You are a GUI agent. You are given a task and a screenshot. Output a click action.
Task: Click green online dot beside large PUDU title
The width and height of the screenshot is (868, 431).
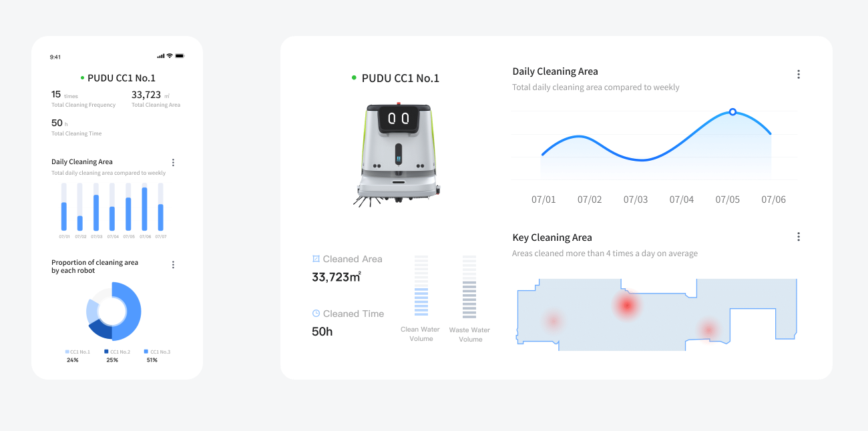coord(354,78)
